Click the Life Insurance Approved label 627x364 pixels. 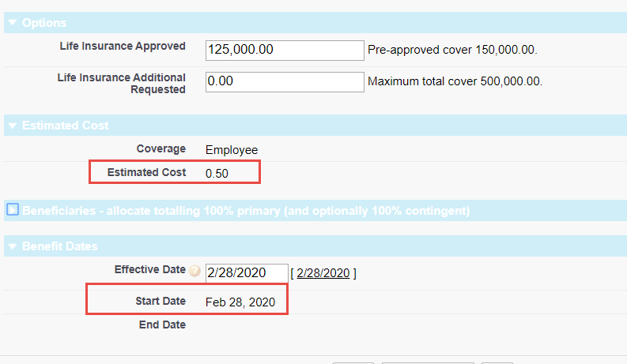tap(123, 46)
